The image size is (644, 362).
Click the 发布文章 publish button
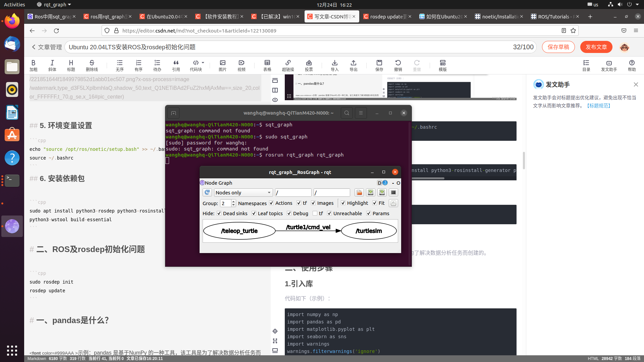click(596, 47)
